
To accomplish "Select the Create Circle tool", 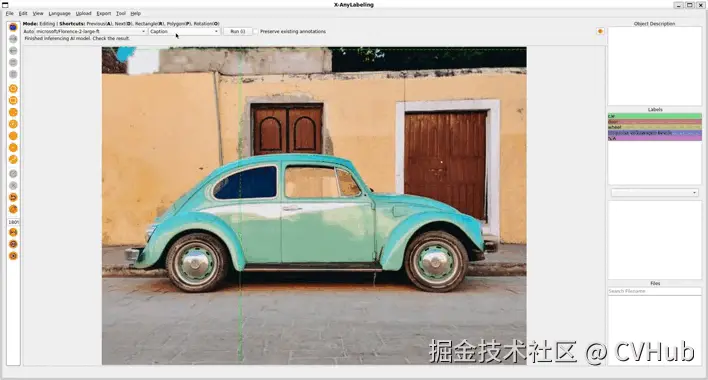I will [x=13, y=124].
